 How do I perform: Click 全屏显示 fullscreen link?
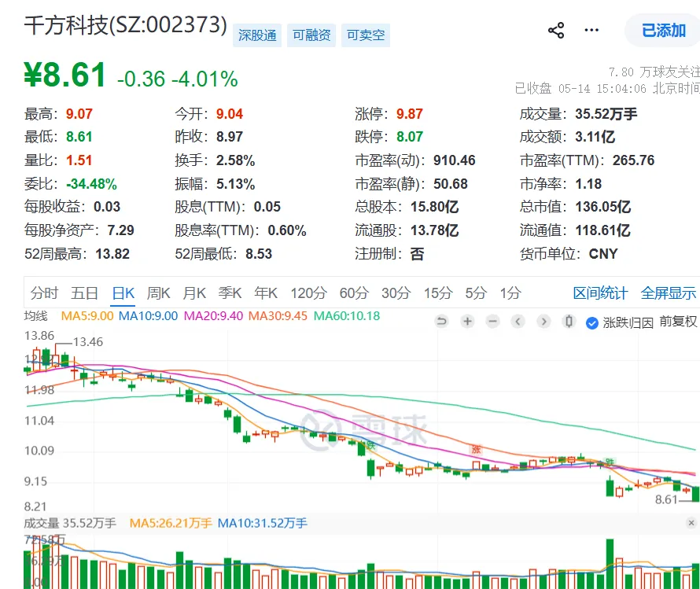coord(668,293)
